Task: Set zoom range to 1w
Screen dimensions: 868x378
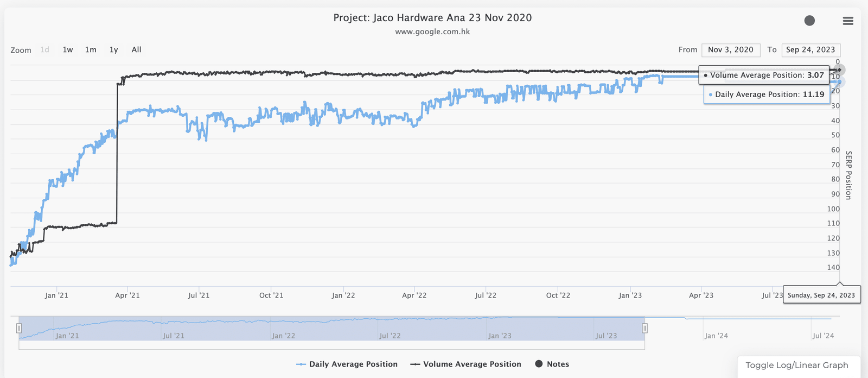Action: (68, 50)
